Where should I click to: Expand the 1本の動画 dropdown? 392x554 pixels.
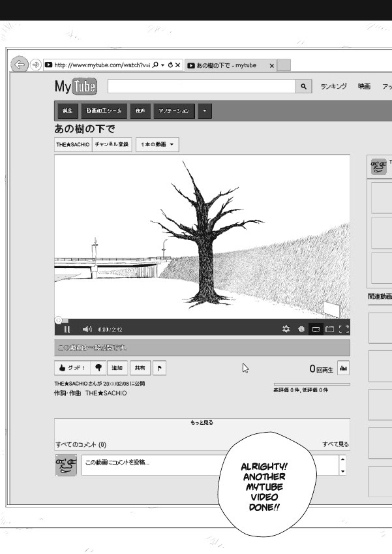[x=157, y=144]
